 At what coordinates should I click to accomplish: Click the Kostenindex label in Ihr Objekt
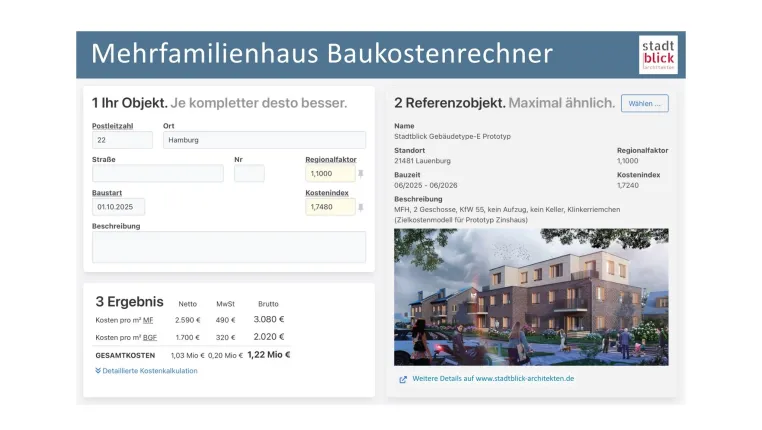coord(327,193)
